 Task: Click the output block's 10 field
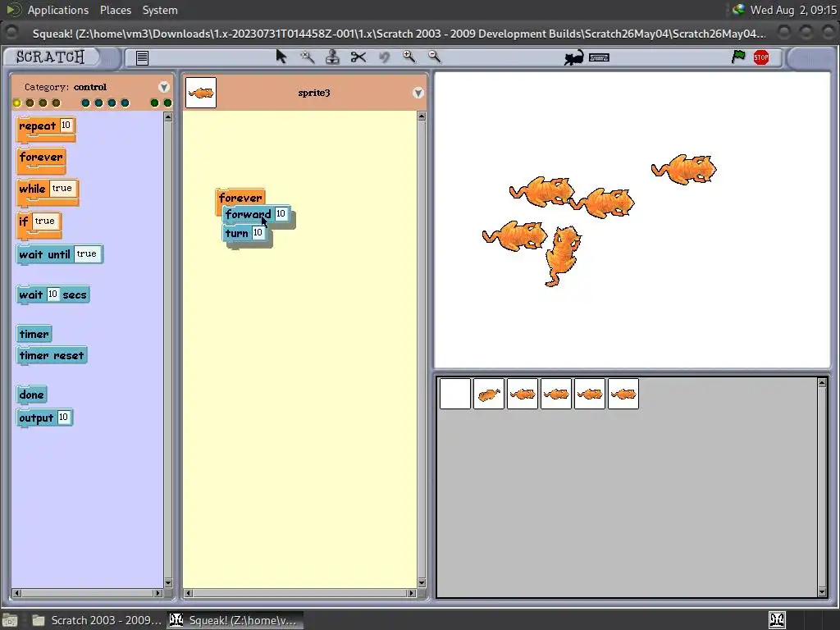point(64,417)
